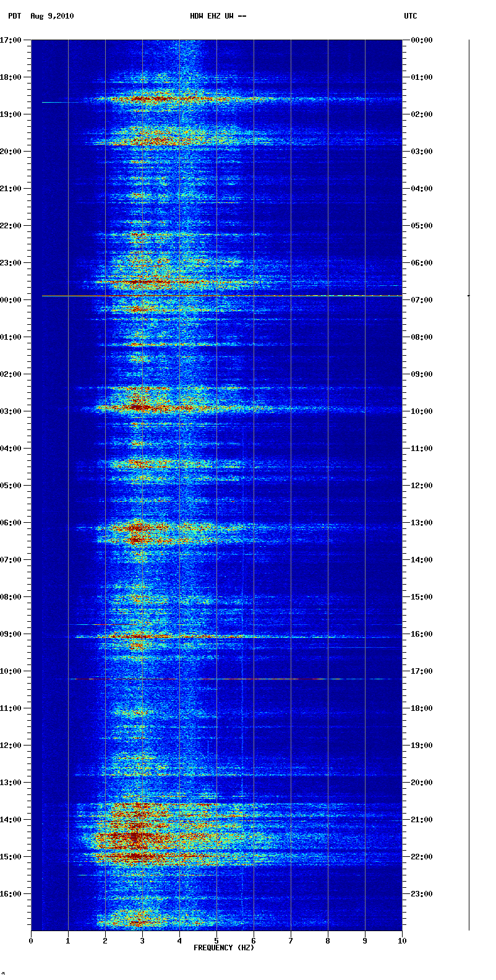This screenshot has width=496, height=980.
Task: Click 02:00 on the UTC time axis
Action: tap(422, 114)
